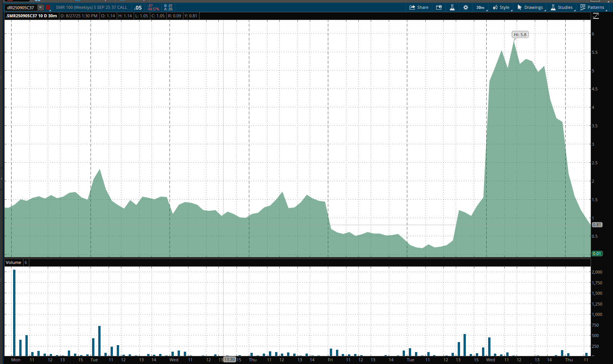
Task: Open chart settings gear icon
Action: [465, 7]
